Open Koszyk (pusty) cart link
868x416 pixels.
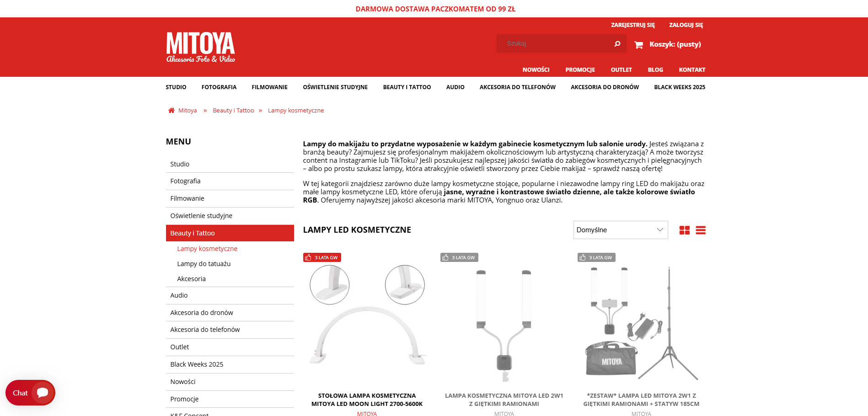(675, 44)
